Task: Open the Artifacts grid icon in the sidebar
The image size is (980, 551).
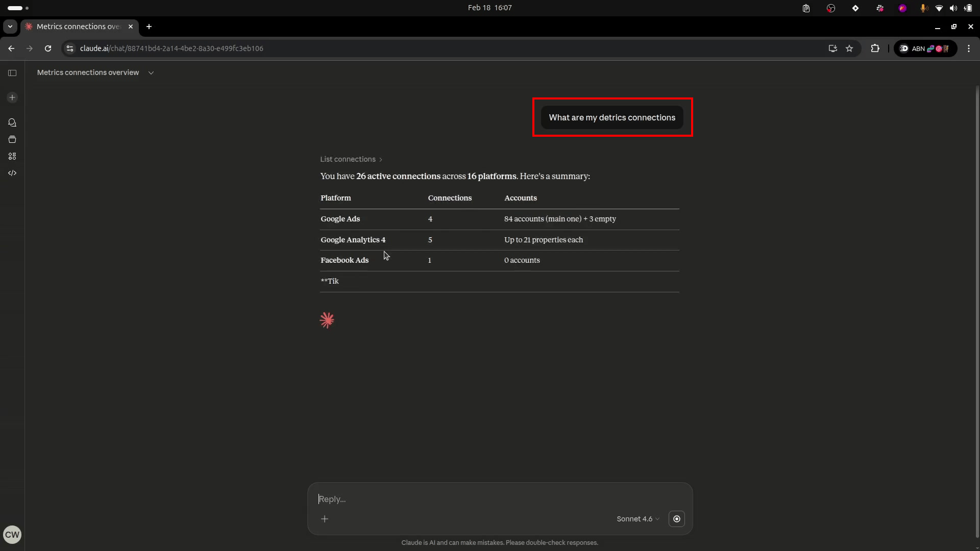Action: tap(12, 156)
